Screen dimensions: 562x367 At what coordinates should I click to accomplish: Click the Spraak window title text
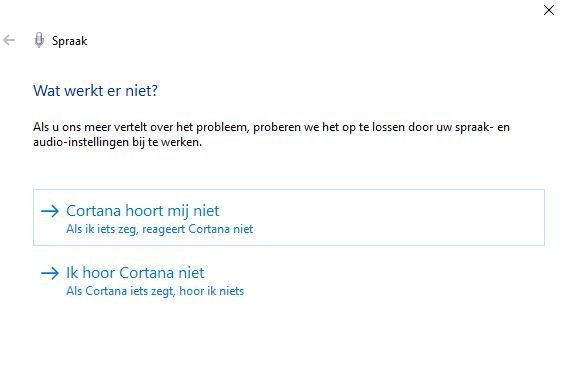70,41
